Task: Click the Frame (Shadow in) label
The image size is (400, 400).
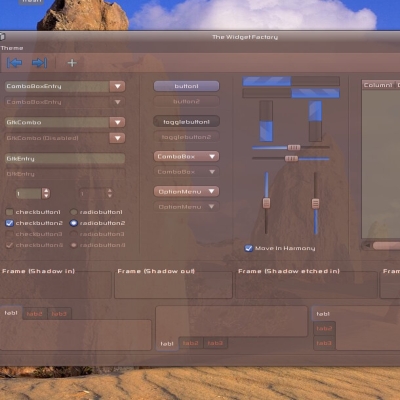Action: [x=38, y=271]
